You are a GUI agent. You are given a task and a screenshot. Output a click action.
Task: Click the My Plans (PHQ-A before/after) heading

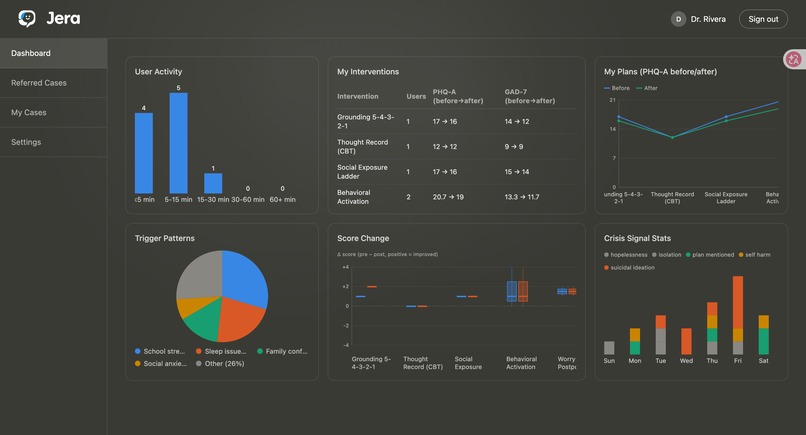coord(661,71)
